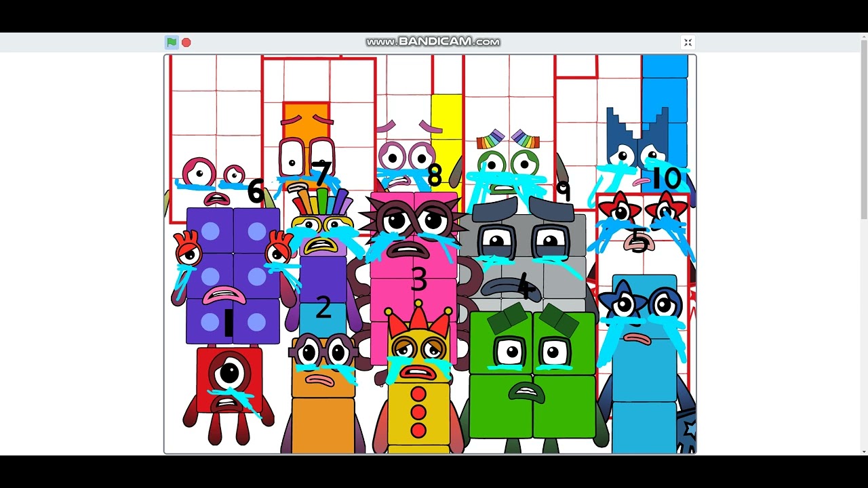Click the number 6 label
This screenshot has height=488, width=868.
click(255, 191)
